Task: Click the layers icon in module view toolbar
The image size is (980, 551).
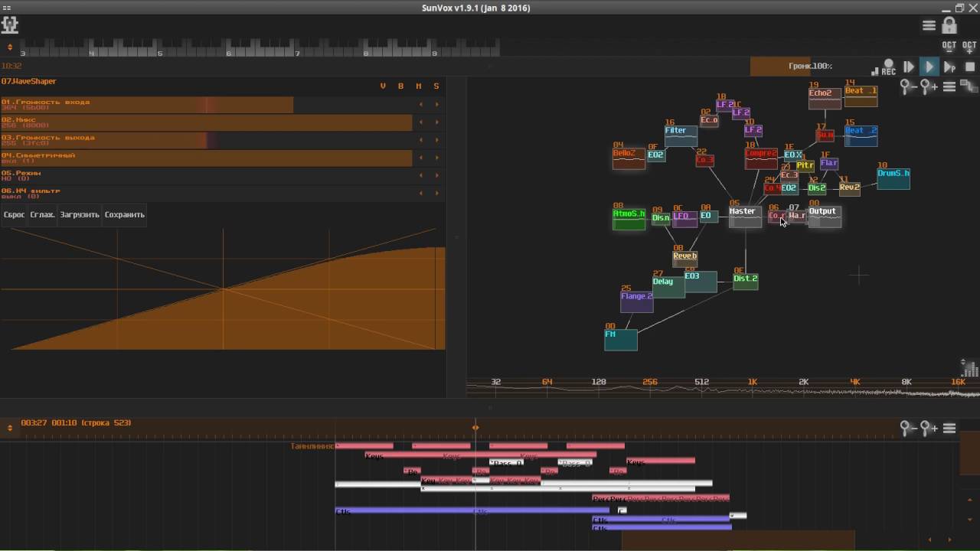Action: pyautogui.click(x=969, y=86)
